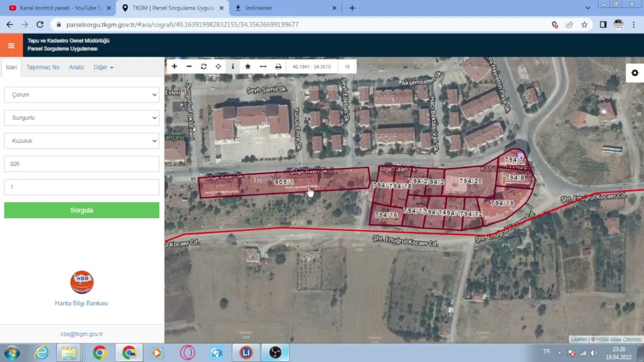Viewport: 644px width, 362px height.
Task: Select parcel 794/19 on the map
Action: [x=502, y=204]
